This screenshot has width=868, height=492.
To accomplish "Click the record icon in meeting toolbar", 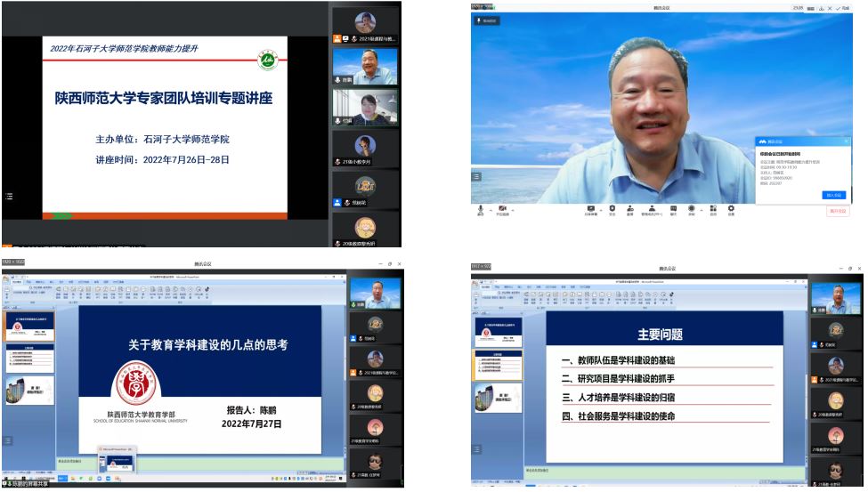I will tap(692, 210).
